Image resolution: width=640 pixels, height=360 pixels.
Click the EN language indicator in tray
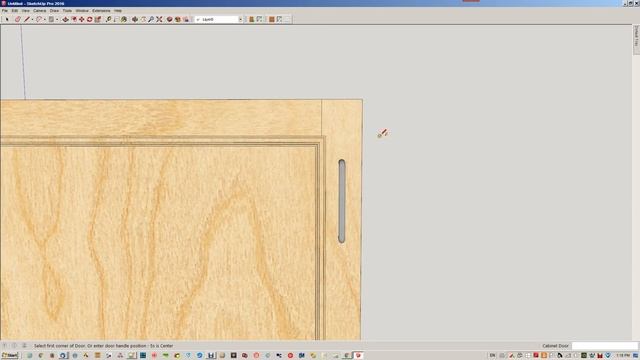pos(493,356)
